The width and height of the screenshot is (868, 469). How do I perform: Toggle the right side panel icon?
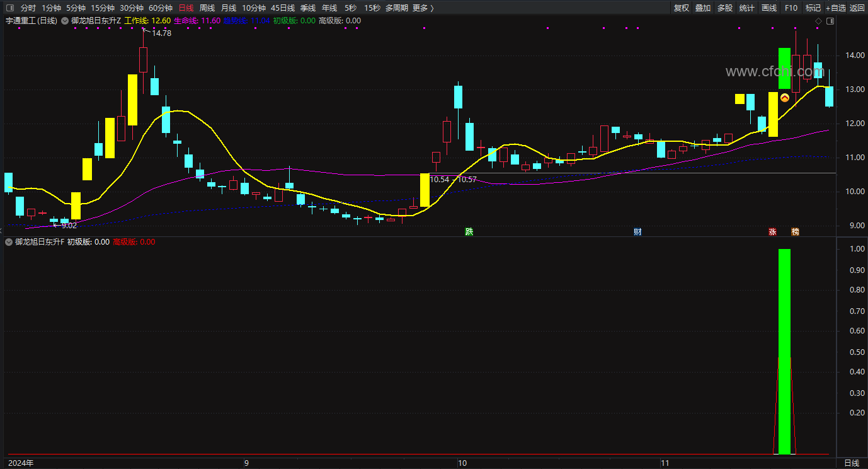[x=830, y=21]
